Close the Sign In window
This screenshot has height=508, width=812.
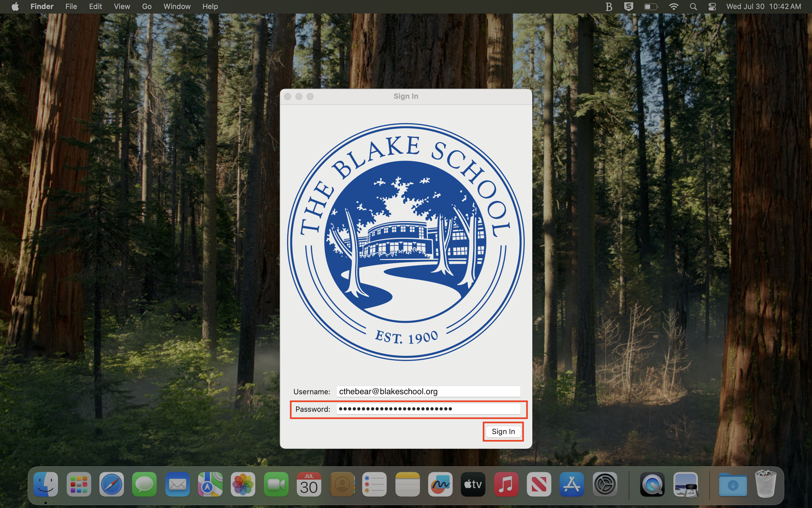click(x=288, y=97)
